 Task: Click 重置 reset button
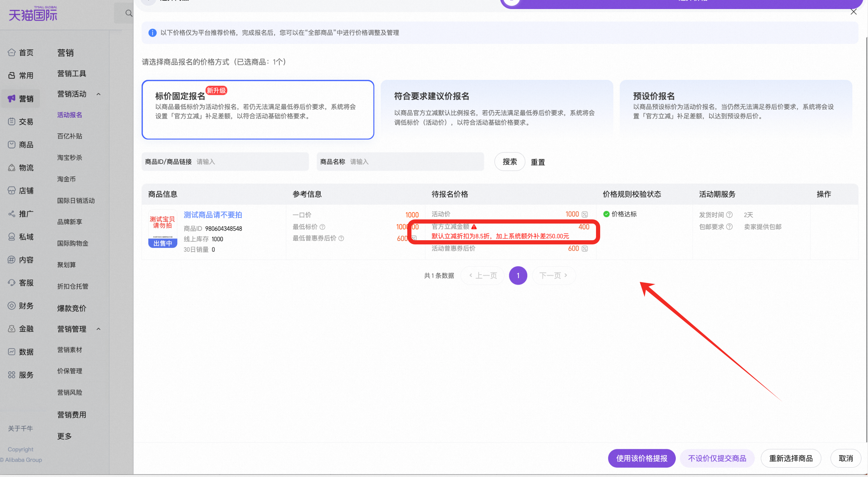[538, 162]
